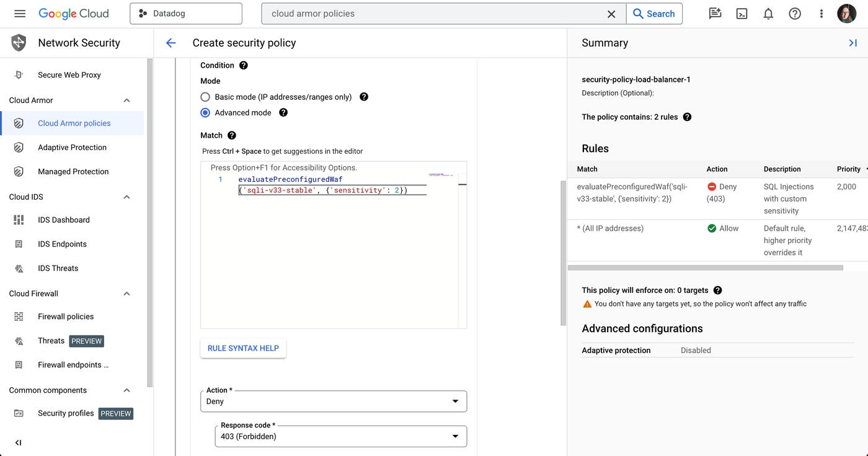Clear the search field with the X
868x456 pixels.
tap(611, 14)
